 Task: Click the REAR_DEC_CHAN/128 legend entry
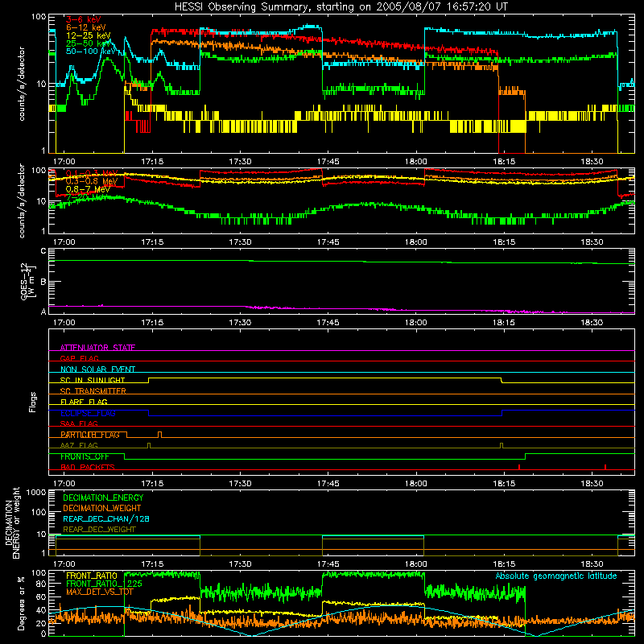coord(106,518)
